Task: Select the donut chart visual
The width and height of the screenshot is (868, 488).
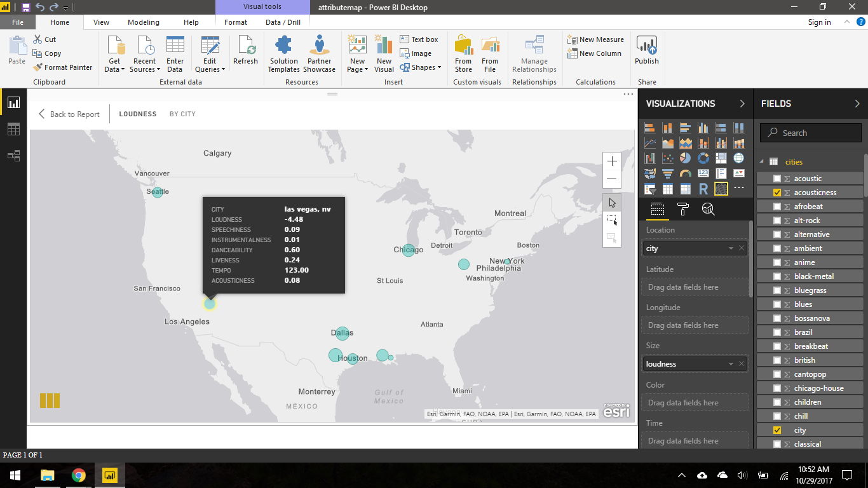Action: pyautogui.click(x=703, y=158)
